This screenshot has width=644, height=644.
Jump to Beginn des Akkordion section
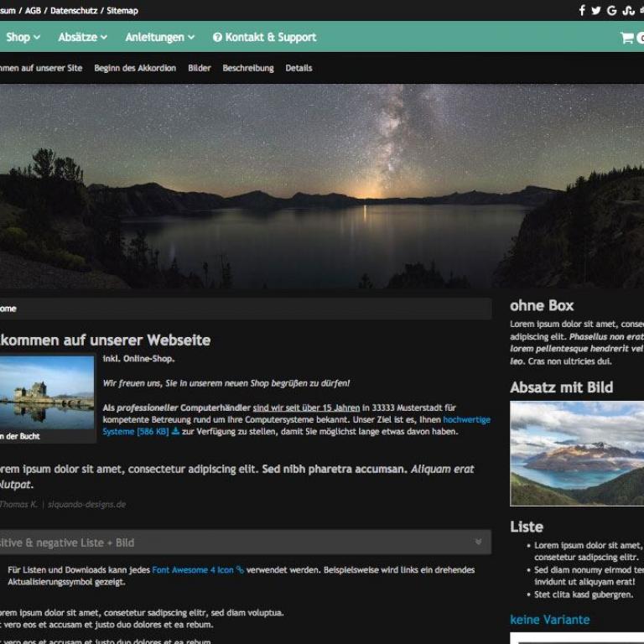[135, 68]
